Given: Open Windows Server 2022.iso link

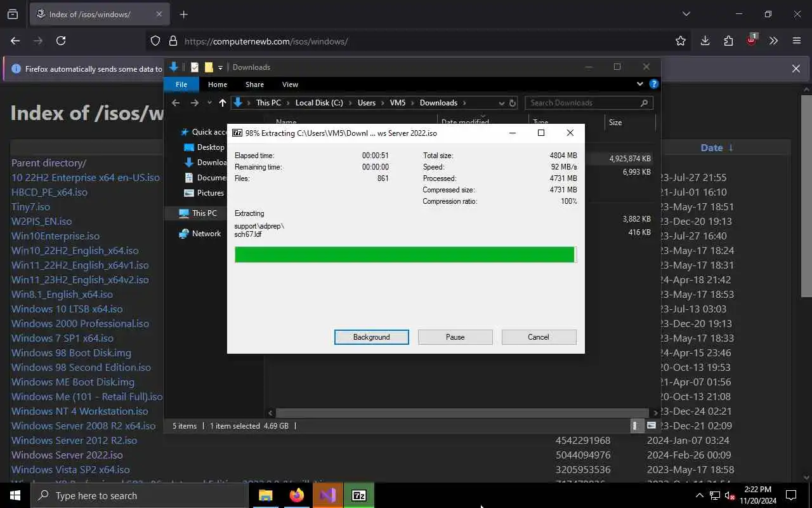Looking at the screenshot, I should [67, 455].
